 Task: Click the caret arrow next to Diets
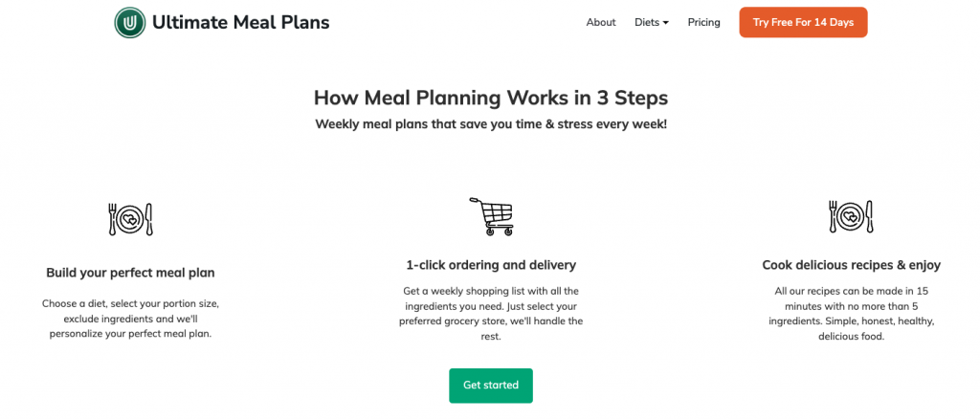[x=666, y=23]
